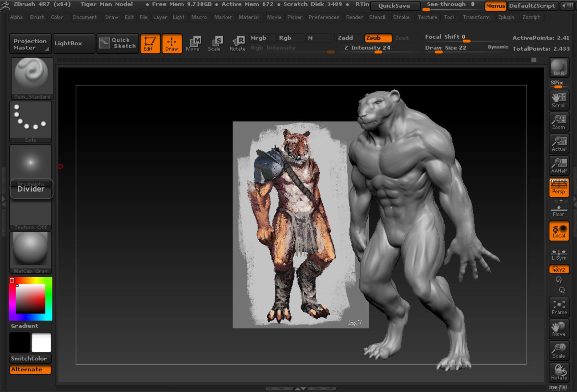Viewport: 577px width, 392px height.
Task: Open the Alpha menu
Action: 16,17
